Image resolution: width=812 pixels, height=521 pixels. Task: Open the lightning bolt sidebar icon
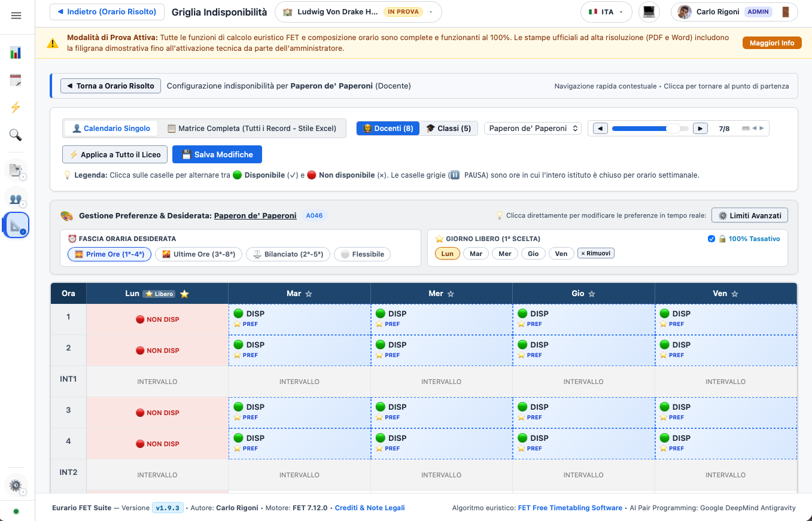coord(16,108)
